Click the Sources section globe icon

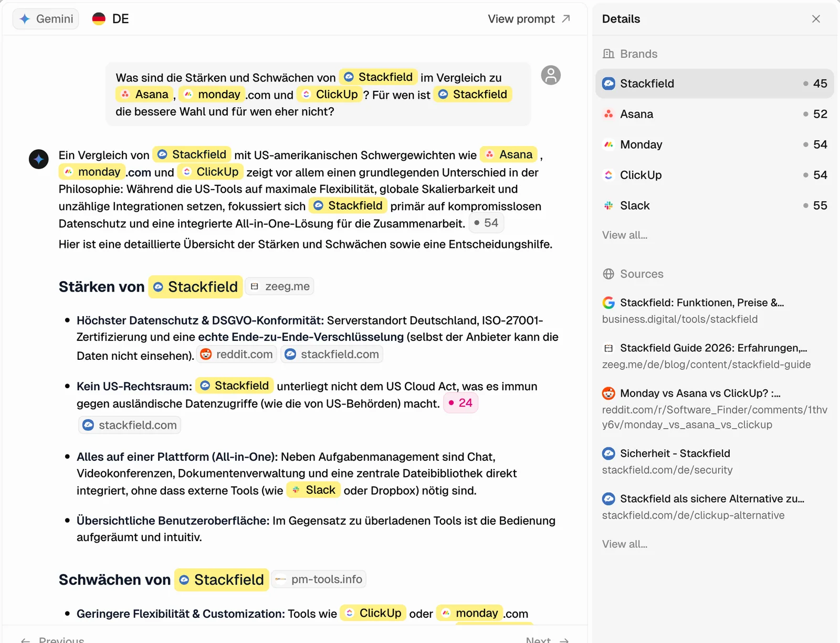[608, 274]
